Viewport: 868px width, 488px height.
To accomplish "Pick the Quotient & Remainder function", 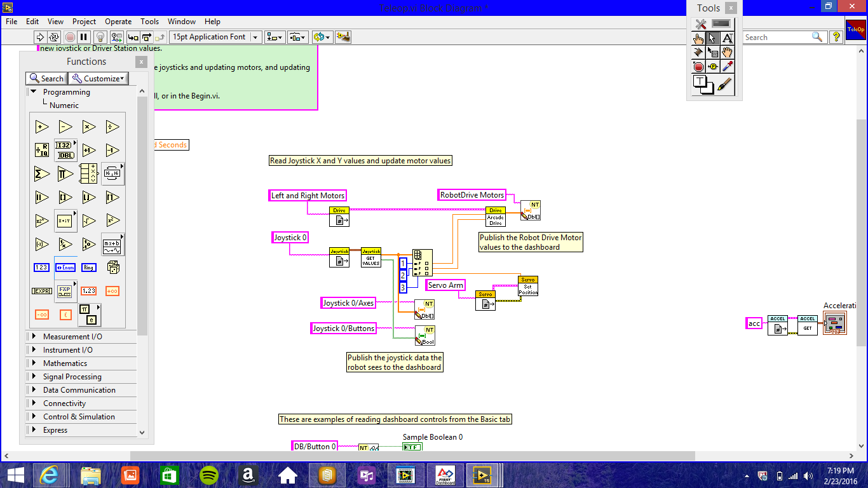I will [x=42, y=150].
